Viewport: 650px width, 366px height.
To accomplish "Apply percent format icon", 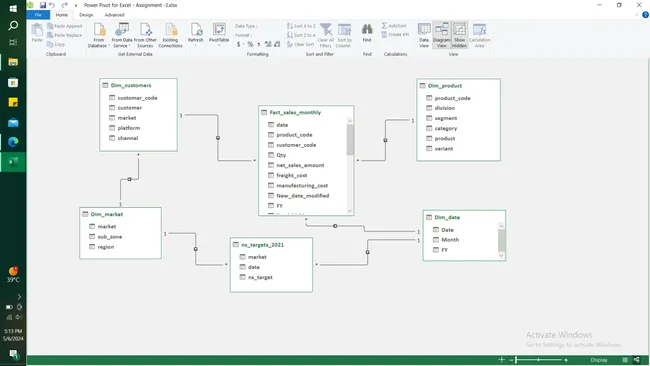I will tap(250, 44).
